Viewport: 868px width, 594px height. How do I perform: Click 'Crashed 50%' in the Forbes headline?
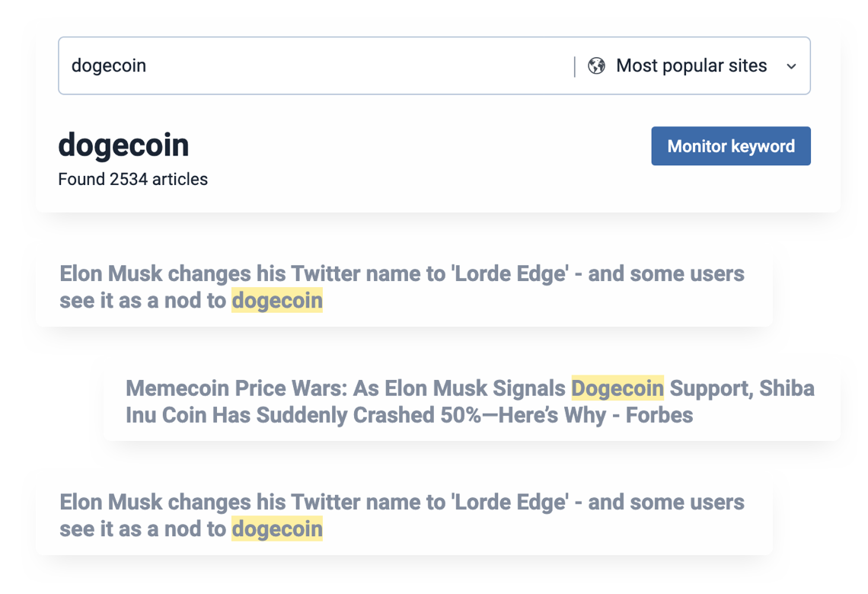[x=416, y=415]
